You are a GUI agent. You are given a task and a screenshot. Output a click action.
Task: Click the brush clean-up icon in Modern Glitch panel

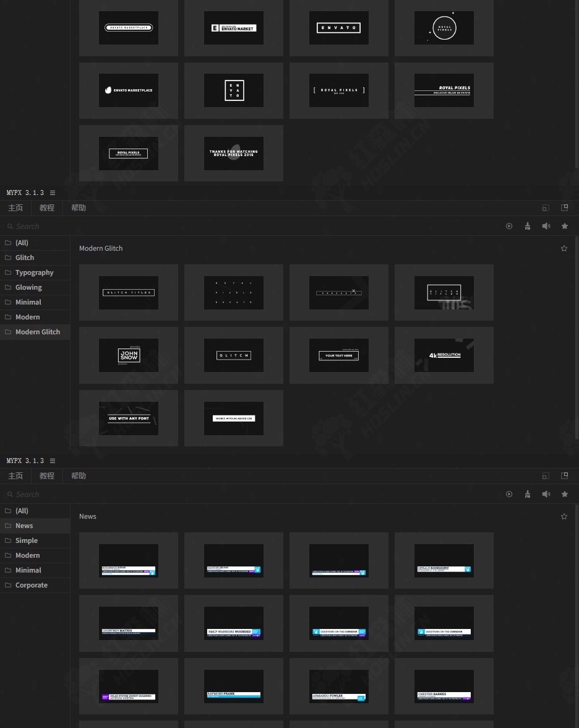528,226
